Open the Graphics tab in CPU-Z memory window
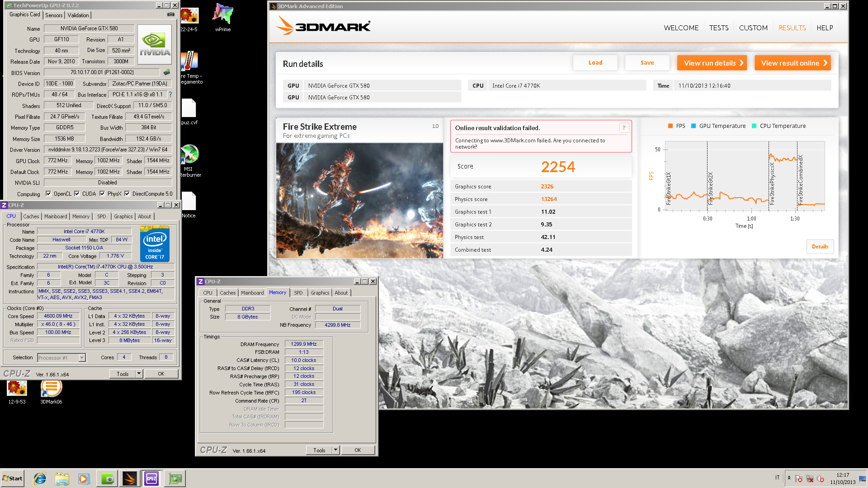The image size is (868, 488). [x=320, y=293]
